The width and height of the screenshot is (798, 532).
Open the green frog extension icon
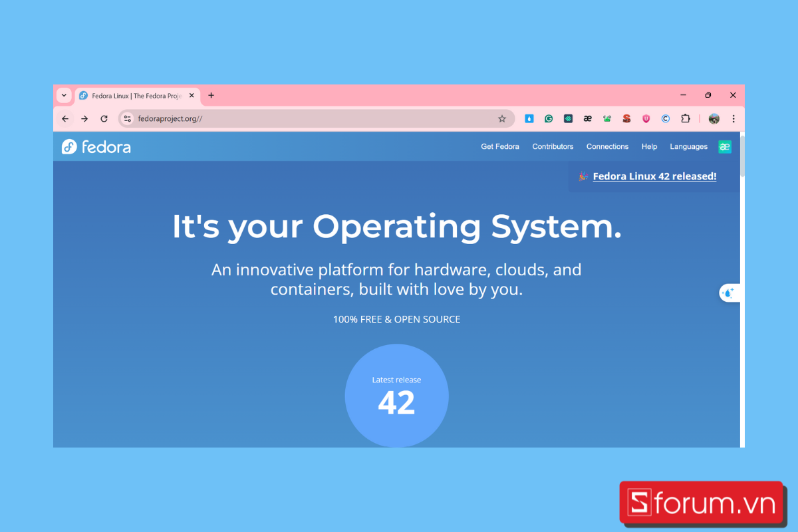[x=607, y=118]
